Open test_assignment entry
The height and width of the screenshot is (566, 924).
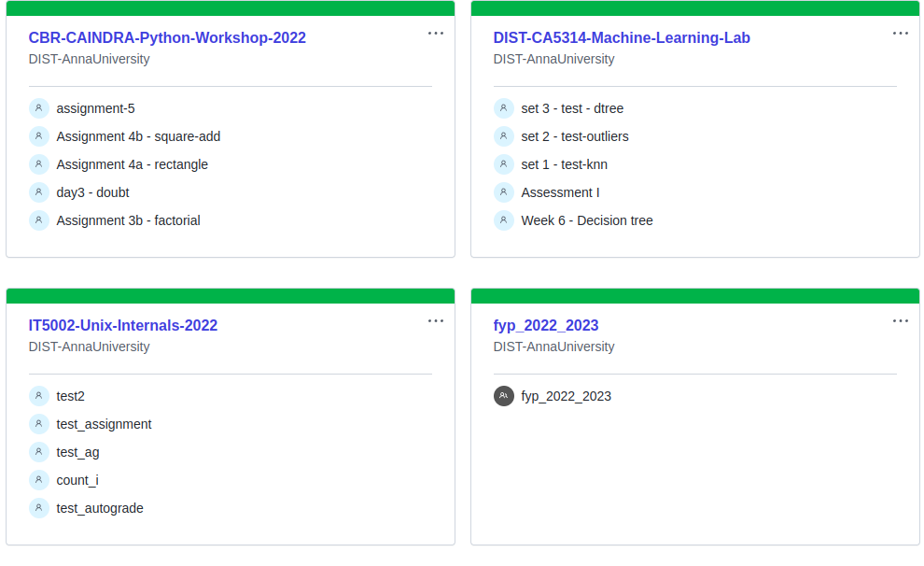(x=104, y=424)
